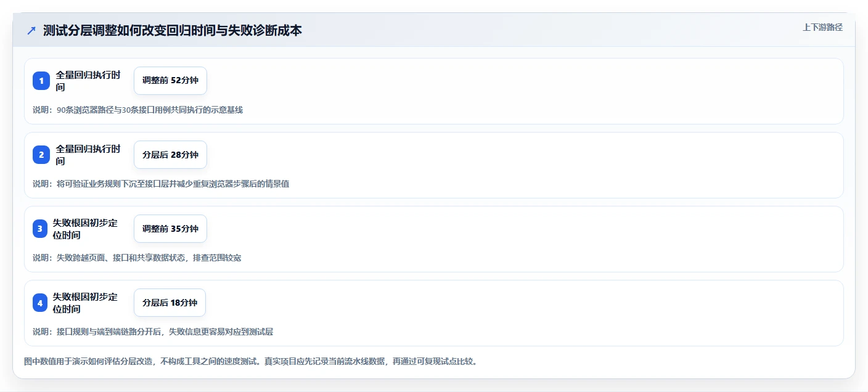
Task: Click 失败根因初步定位时间 label in card 4
Action: (85, 303)
